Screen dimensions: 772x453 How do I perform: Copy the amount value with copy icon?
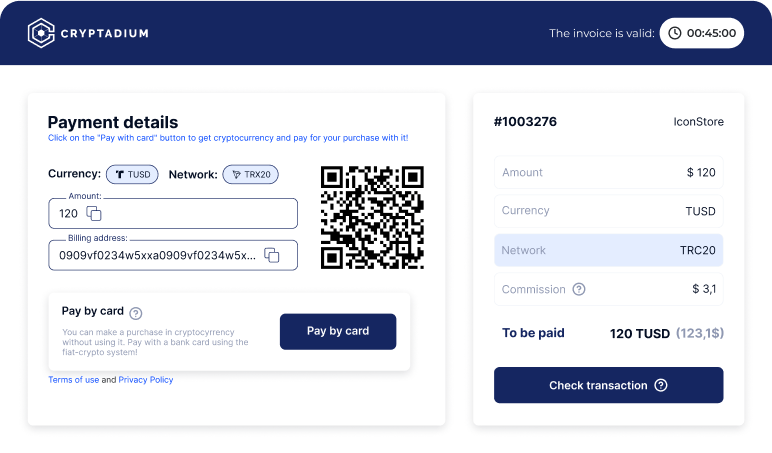94,213
